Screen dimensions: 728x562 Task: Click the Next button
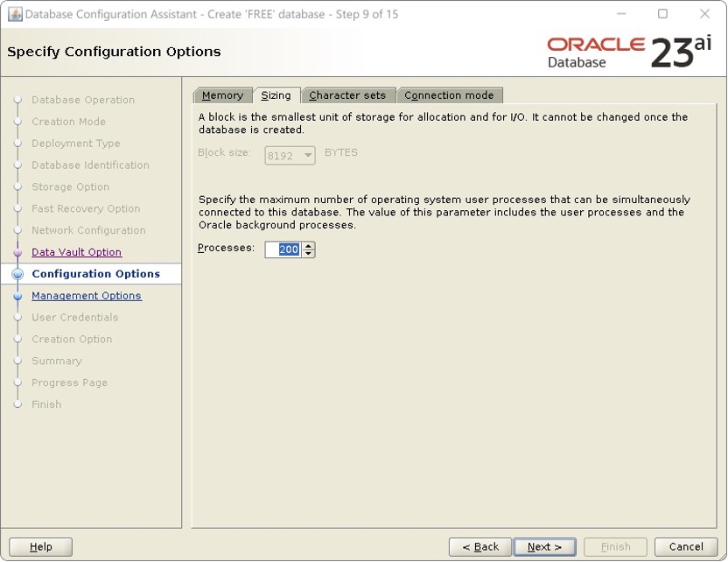coord(544,546)
